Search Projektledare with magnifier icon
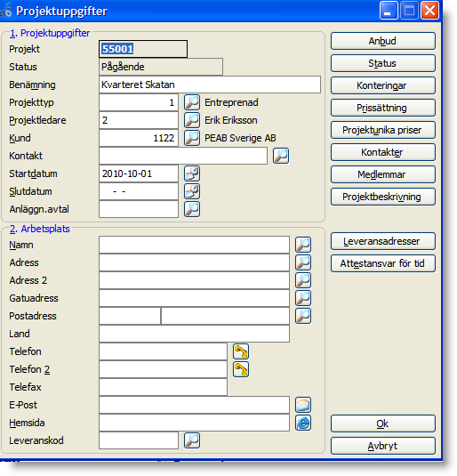 tap(192, 120)
